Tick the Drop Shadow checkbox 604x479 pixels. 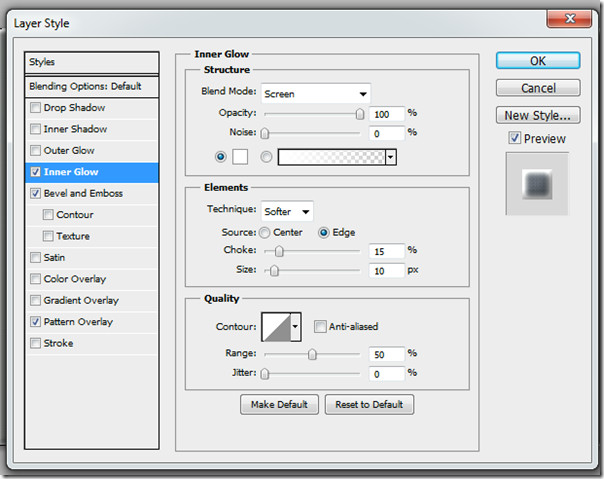pyautogui.click(x=35, y=108)
